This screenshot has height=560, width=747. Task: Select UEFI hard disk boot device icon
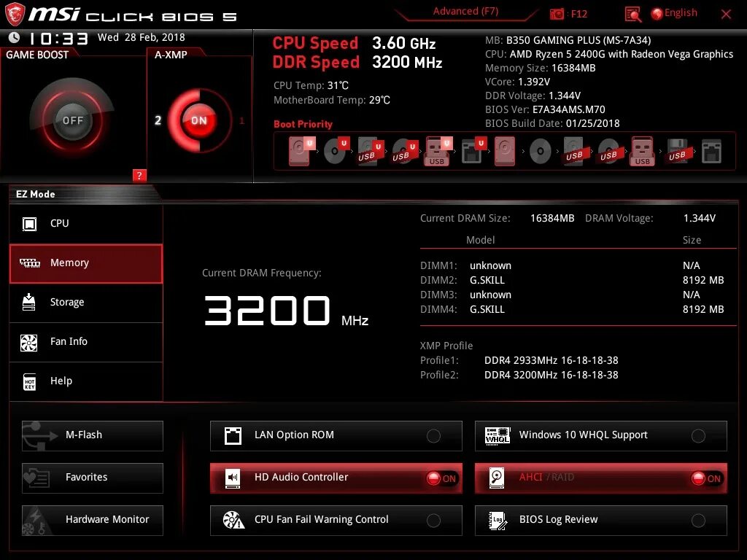pyautogui.click(x=301, y=152)
